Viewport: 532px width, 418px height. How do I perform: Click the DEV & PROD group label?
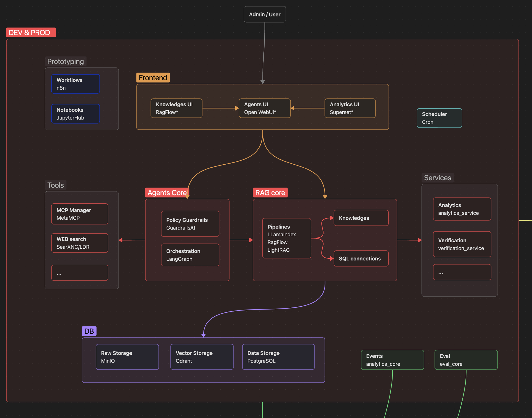pyautogui.click(x=31, y=33)
